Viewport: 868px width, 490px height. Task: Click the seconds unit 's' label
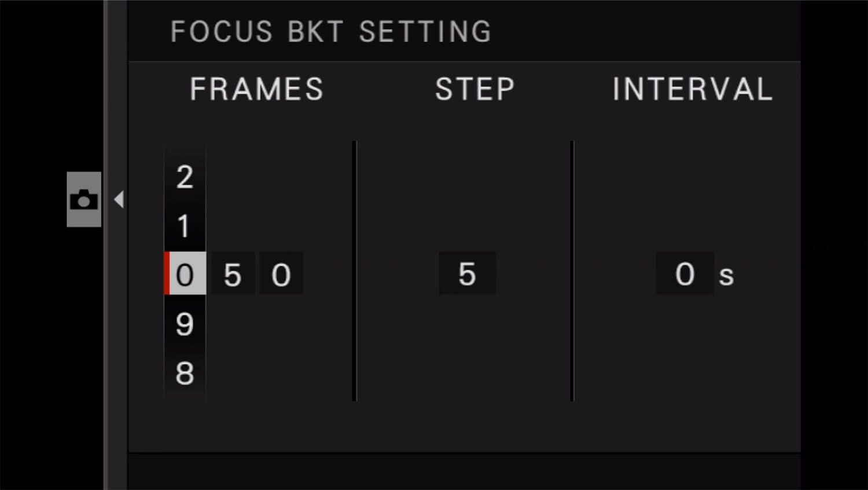[x=726, y=276]
